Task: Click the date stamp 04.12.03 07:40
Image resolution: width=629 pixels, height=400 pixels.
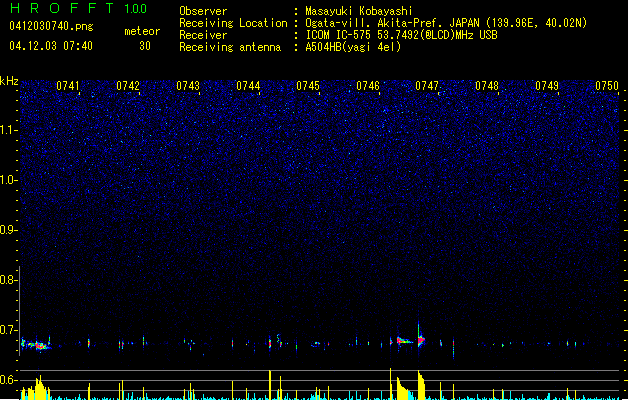Action: 51,46
